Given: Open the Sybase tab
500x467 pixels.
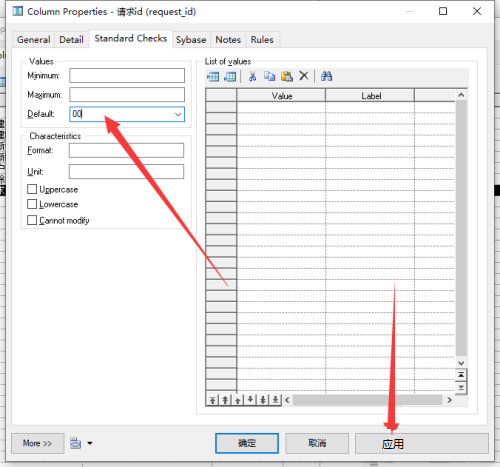Looking at the screenshot, I should 191,40.
